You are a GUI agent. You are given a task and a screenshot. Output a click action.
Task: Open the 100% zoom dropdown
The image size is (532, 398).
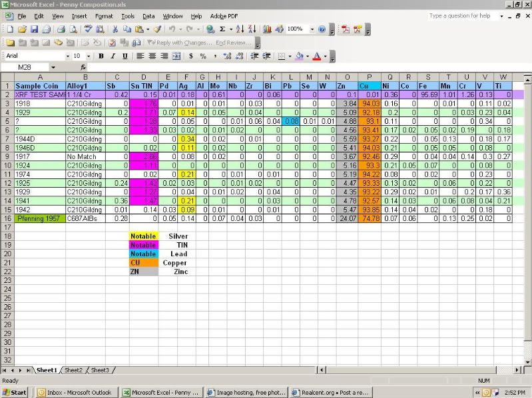312,29
